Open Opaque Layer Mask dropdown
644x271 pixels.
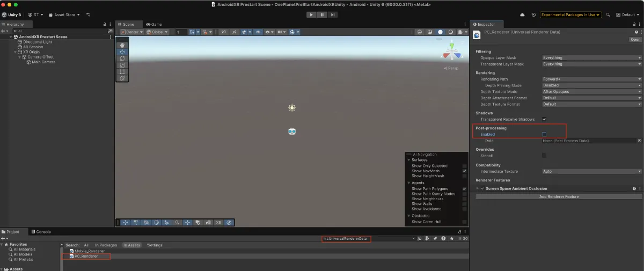pyautogui.click(x=592, y=57)
